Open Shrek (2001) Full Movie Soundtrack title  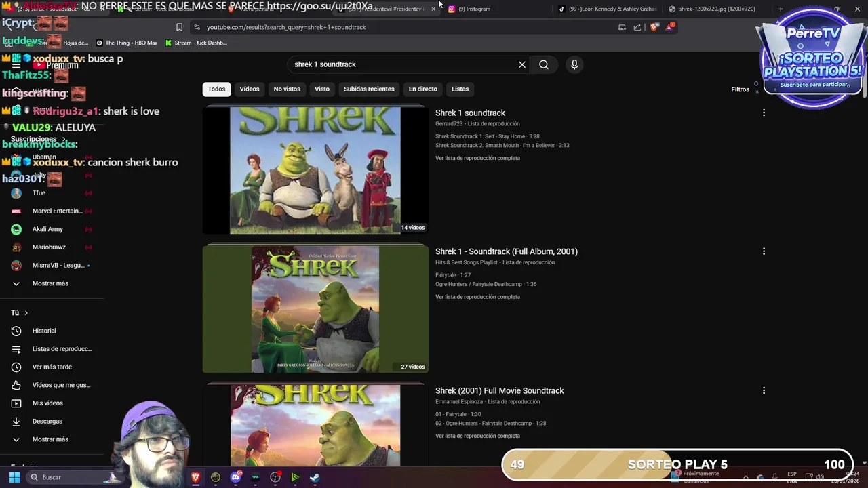click(x=500, y=391)
